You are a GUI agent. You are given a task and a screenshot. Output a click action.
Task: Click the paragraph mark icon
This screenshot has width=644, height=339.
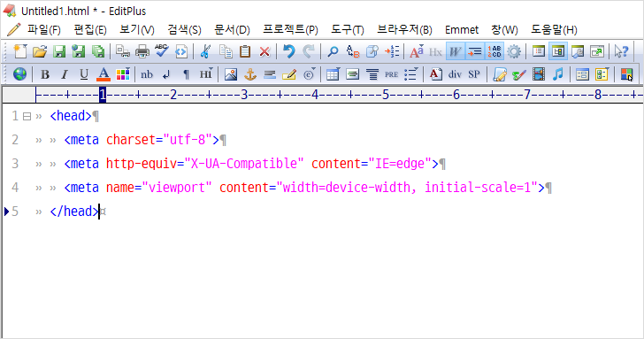pos(186,74)
